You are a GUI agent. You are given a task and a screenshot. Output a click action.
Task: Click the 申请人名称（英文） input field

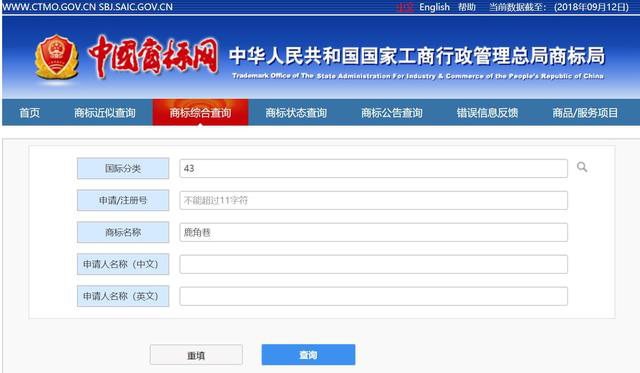tap(373, 296)
